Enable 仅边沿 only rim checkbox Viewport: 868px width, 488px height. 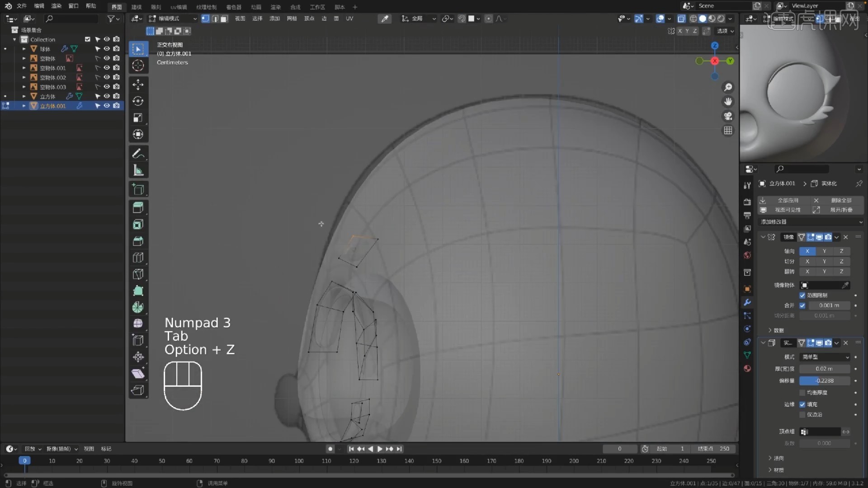[x=802, y=414]
